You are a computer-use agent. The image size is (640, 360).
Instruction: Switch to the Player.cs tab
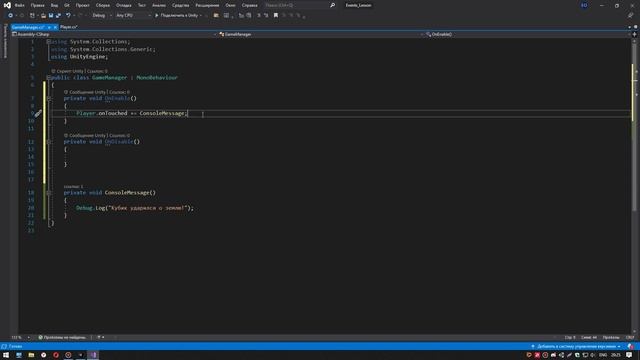coord(69,27)
